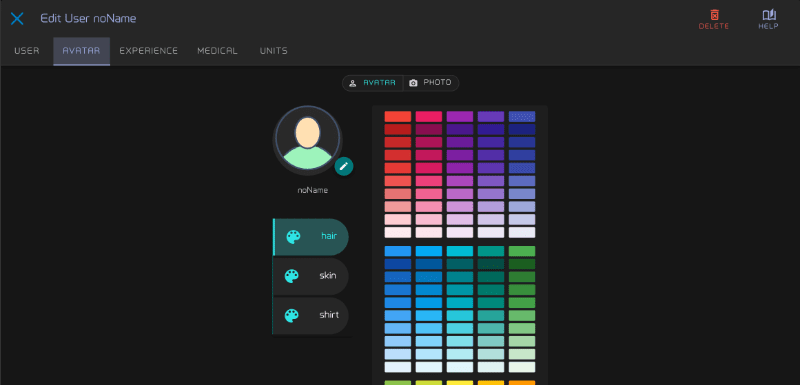The image size is (800, 385).
Task: Open the Units tab
Action: click(x=273, y=51)
